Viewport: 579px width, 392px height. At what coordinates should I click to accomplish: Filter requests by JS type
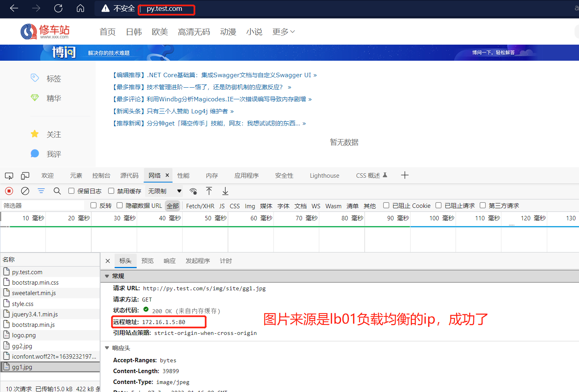tap(222, 206)
